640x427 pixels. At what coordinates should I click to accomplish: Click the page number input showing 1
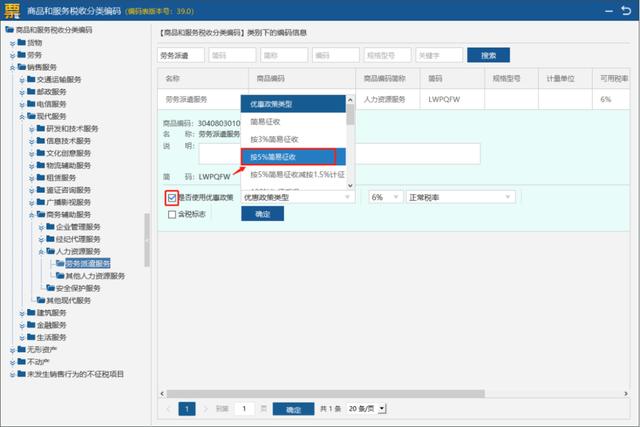coord(245,409)
